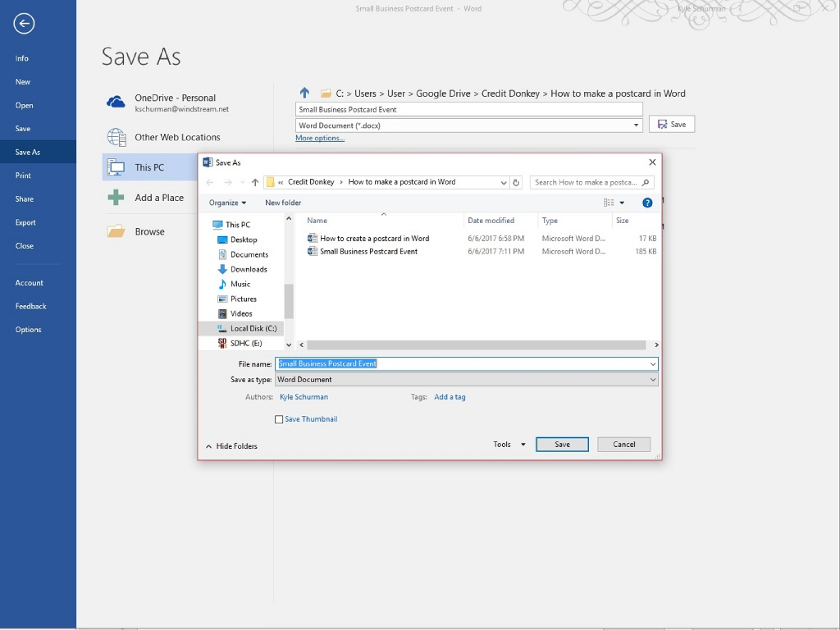Viewport: 840px width, 630px height.
Task: Open Word Options from the sidebar
Action: (x=28, y=329)
